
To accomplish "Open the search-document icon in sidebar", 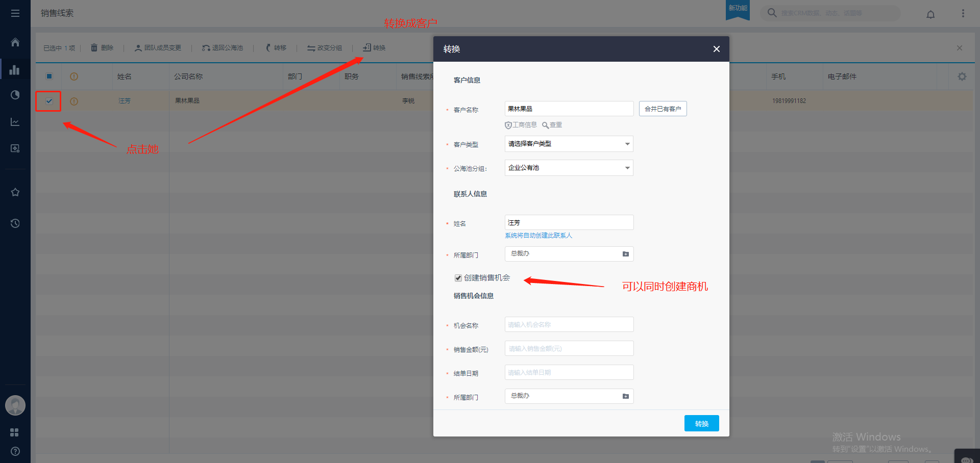I will click(15, 148).
